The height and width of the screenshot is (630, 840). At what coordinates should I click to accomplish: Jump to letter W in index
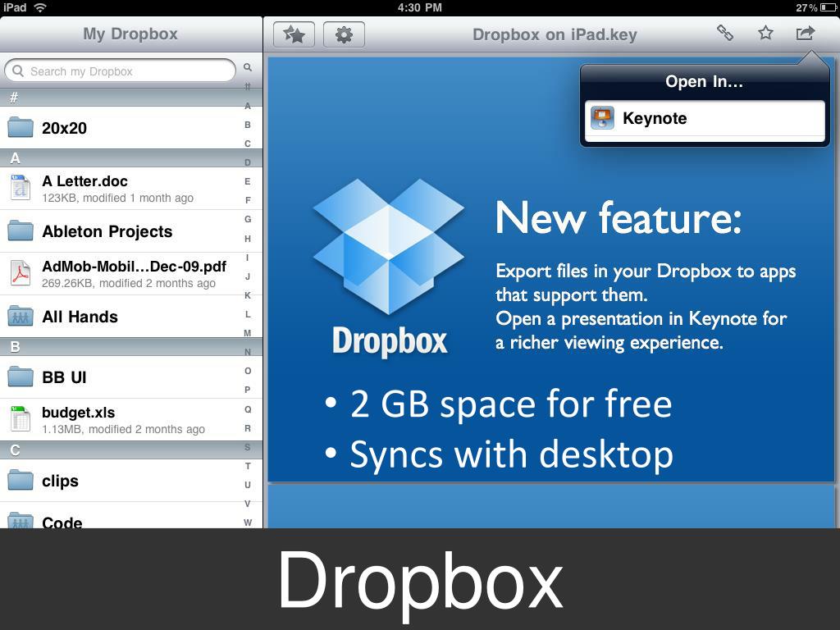[248, 523]
